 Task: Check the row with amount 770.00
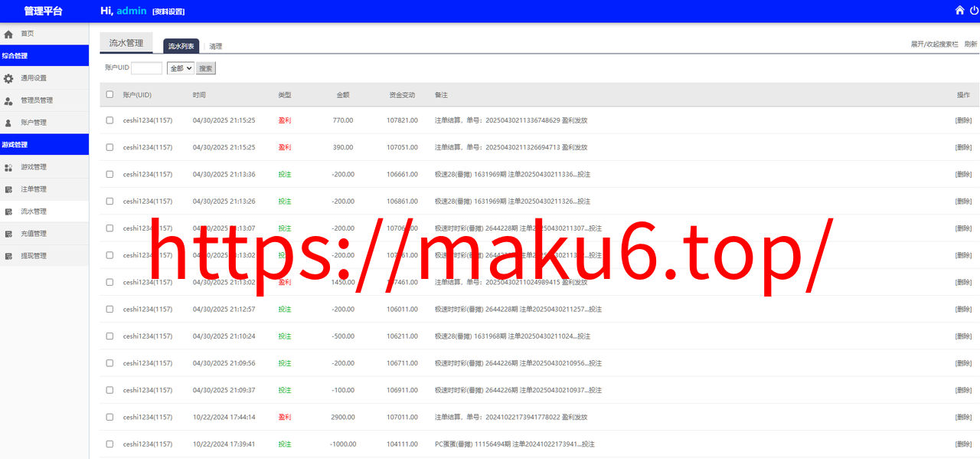pyautogui.click(x=109, y=120)
